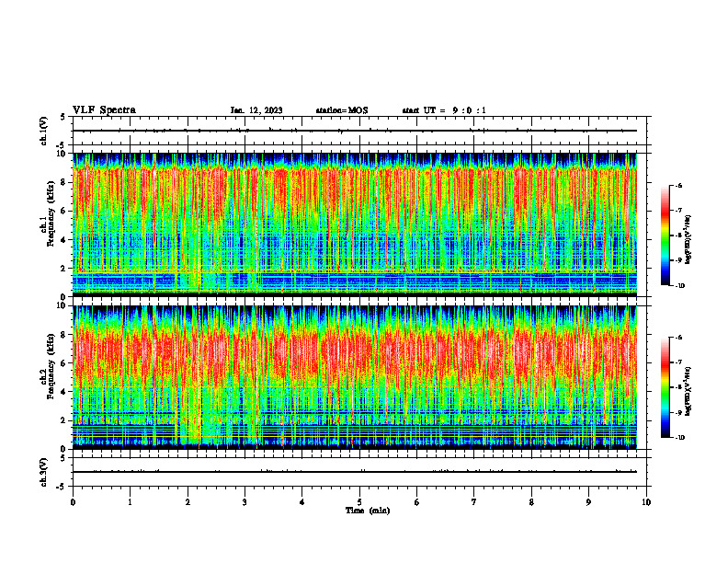Click the "-10" tick on ch.2 color bar
The width and height of the screenshot is (728, 563).
[679, 438]
